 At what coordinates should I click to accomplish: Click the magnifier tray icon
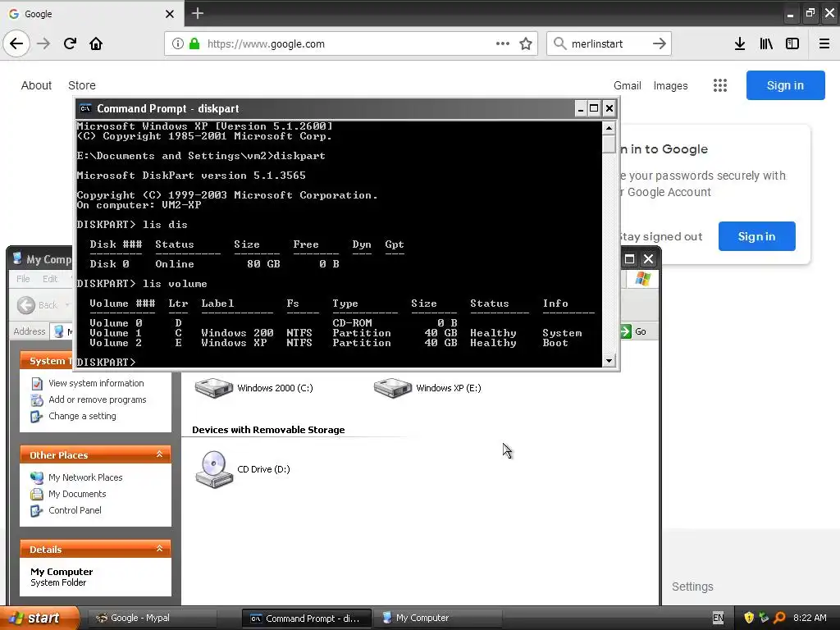click(x=779, y=618)
